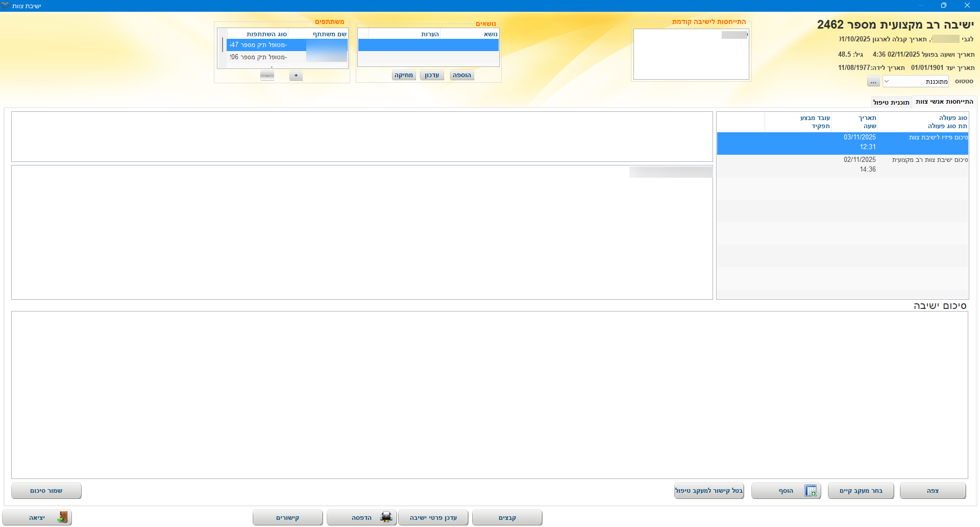The height and width of the screenshot is (527, 980).
Task: Click the app icon in the title bar
Action: (x=5, y=6)
